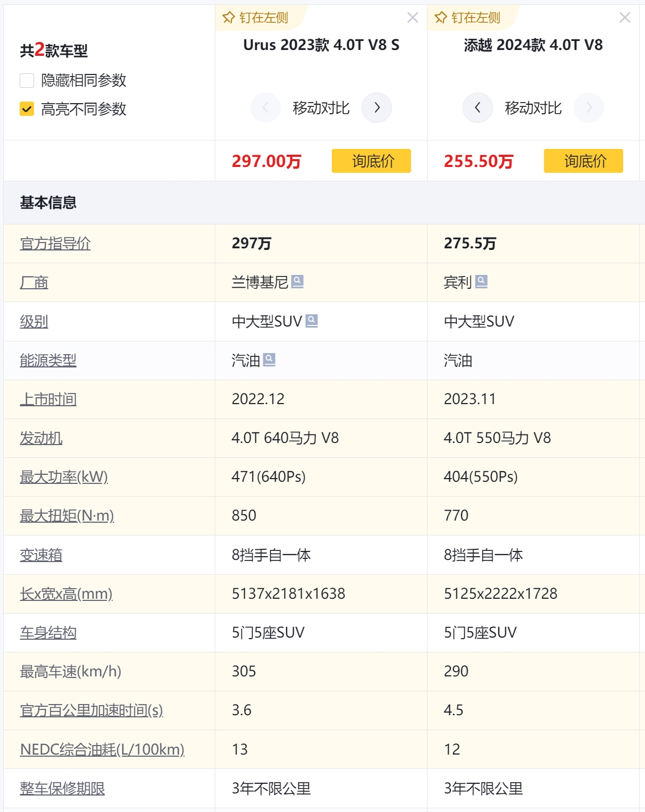Click the 5125x2222x1728 dimensions value

click(x=501, y=594)
